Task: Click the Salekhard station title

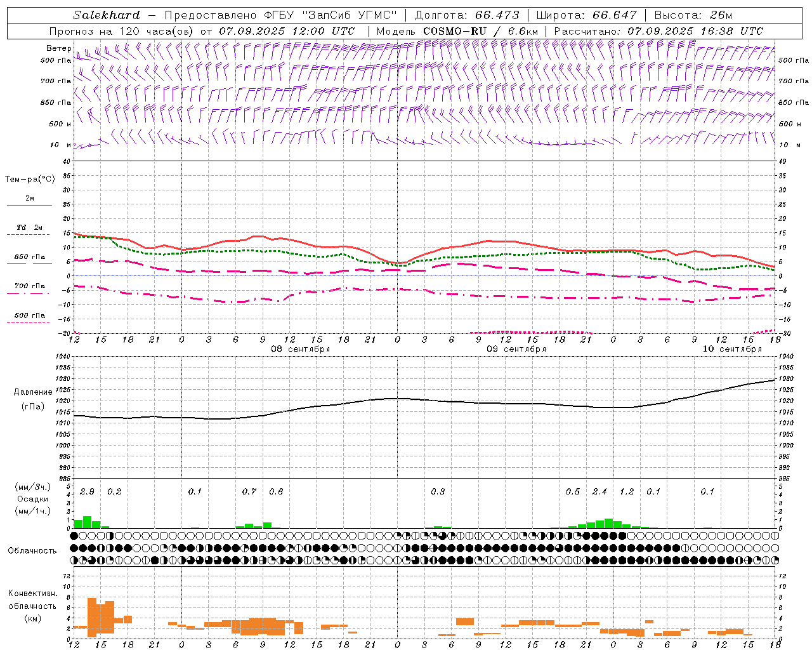Action: tap(107, 15)
